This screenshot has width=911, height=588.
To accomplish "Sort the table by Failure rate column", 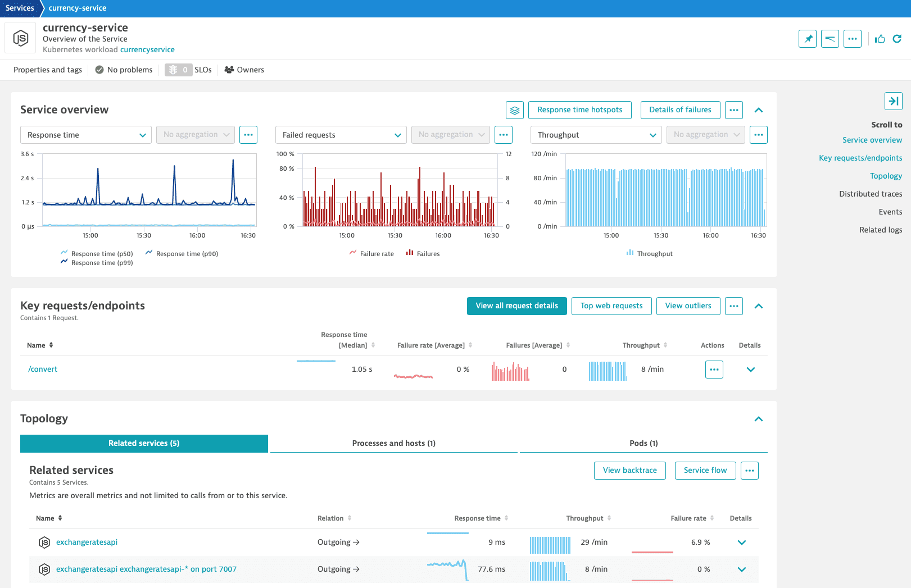I will 713,518.
